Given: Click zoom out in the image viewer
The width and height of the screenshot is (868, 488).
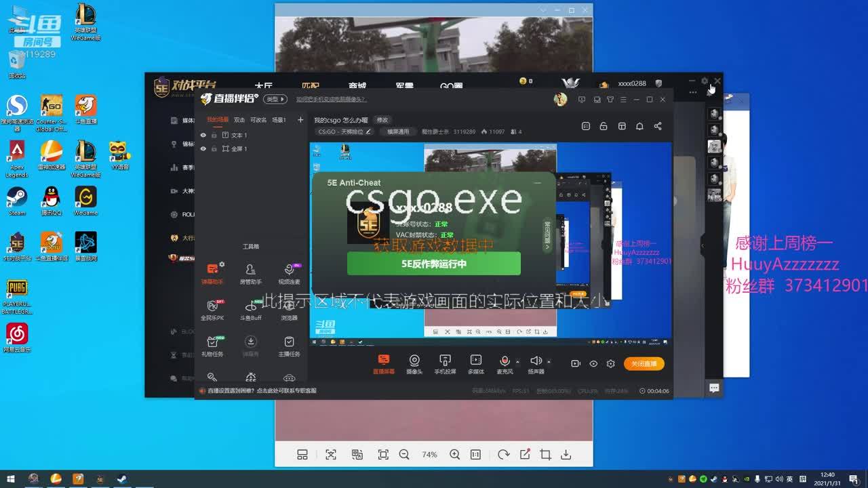Looking at the screenshot, I should click(404, 454).
